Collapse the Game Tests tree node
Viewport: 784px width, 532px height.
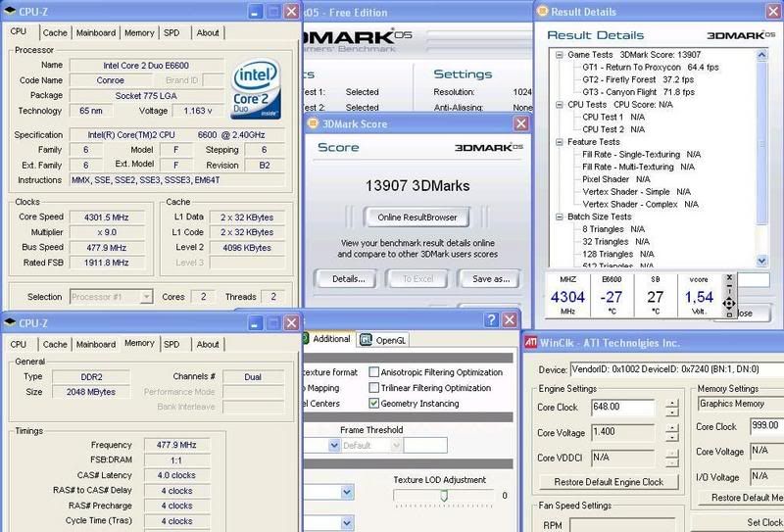559,55
